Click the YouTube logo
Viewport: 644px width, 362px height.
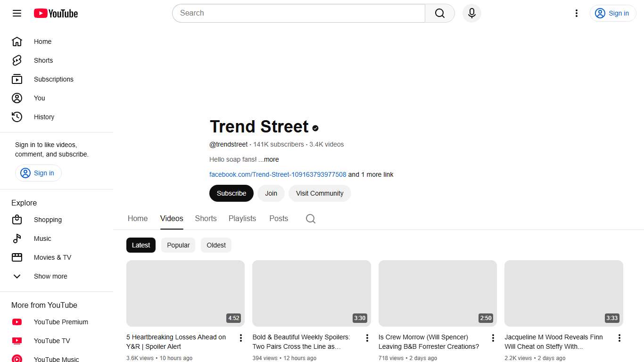pyautogui.click(x=55, y=13)
